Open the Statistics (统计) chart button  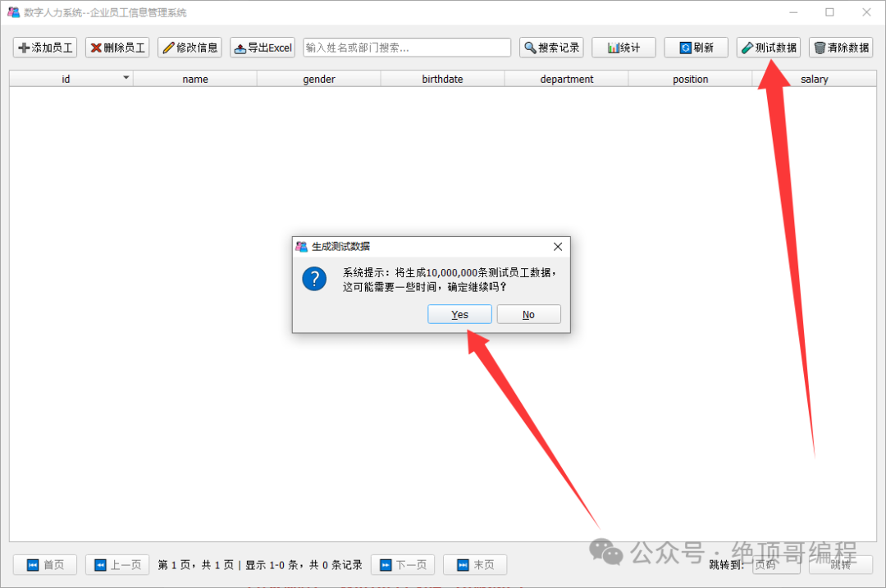[623, 48]
